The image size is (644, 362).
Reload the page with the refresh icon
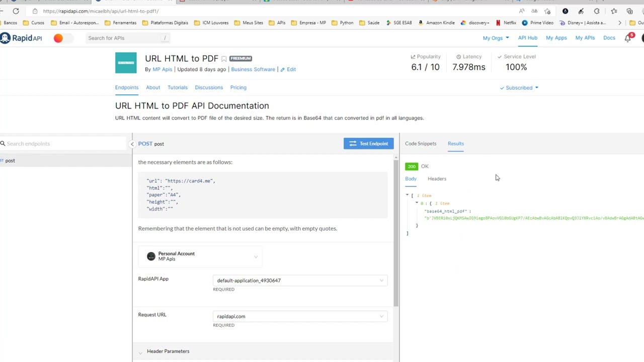[x=16, y=11]
